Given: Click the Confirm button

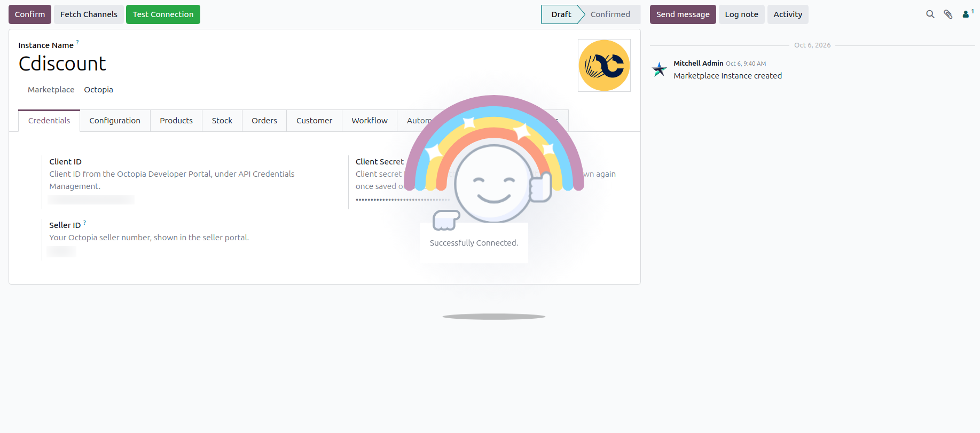Looking at the screenshot, I should [30, 14].
